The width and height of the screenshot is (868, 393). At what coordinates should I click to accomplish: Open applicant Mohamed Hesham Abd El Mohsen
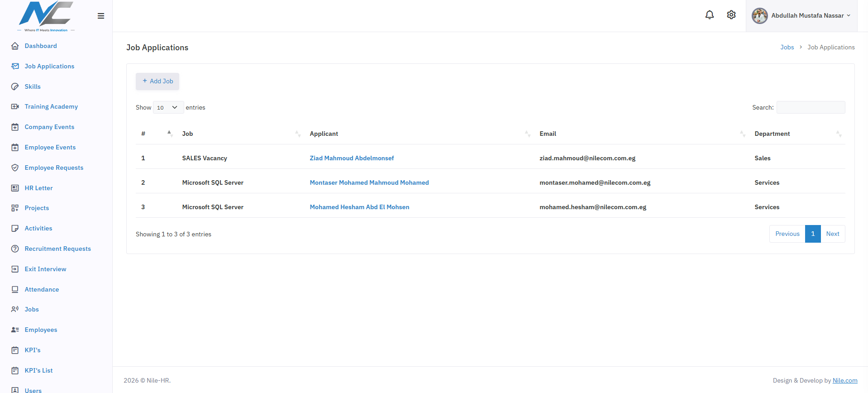coord(359,207)
